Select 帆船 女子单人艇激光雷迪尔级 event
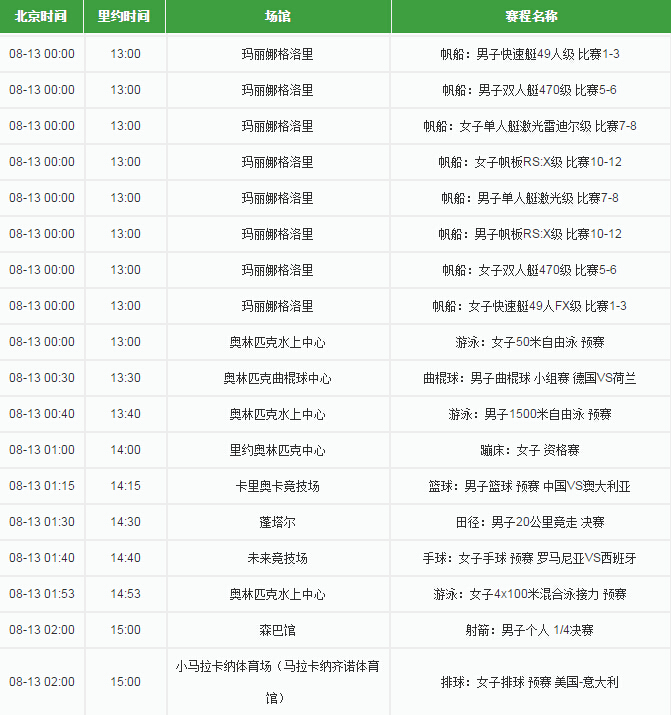The height and width of the screenshot is (715, 671). (x=530, y=126)
